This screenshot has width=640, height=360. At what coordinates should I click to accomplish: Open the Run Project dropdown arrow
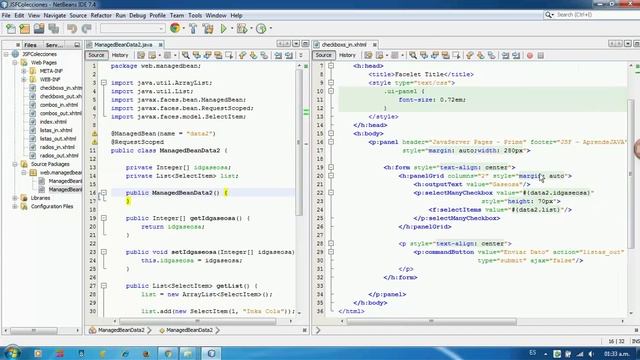tap(232, 29)
